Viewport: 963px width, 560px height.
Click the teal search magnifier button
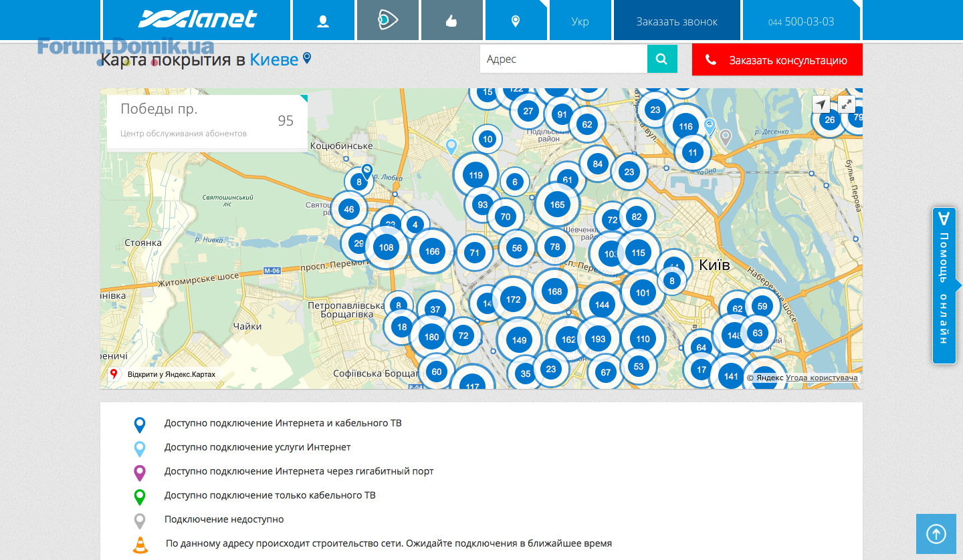point(662,59)
